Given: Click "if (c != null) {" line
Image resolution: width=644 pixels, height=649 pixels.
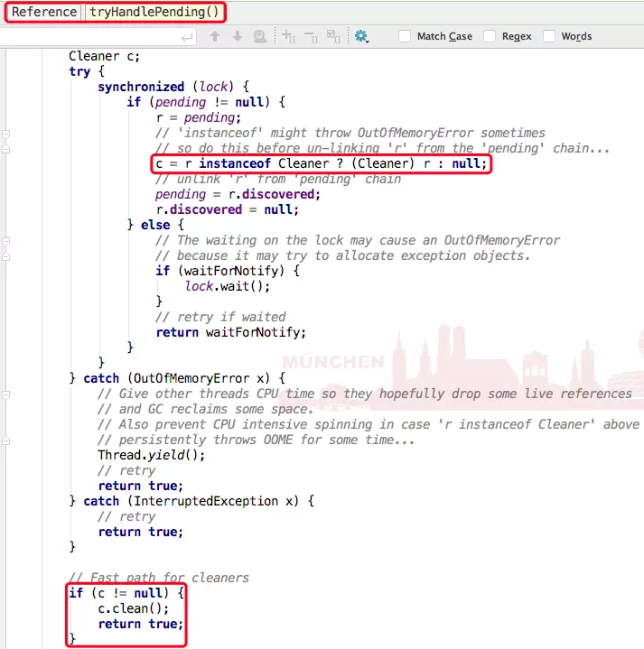Looking at the screenshot, I should point(126,593).
